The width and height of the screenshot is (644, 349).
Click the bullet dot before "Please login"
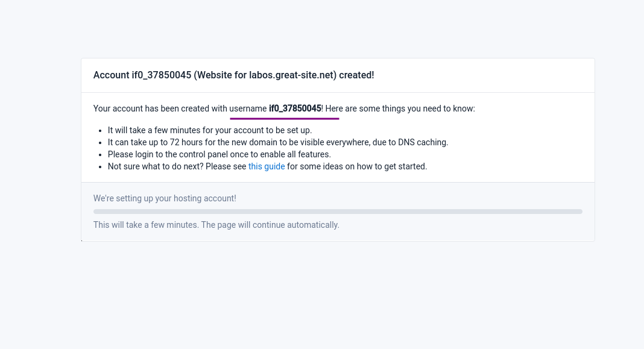(100, 154)
